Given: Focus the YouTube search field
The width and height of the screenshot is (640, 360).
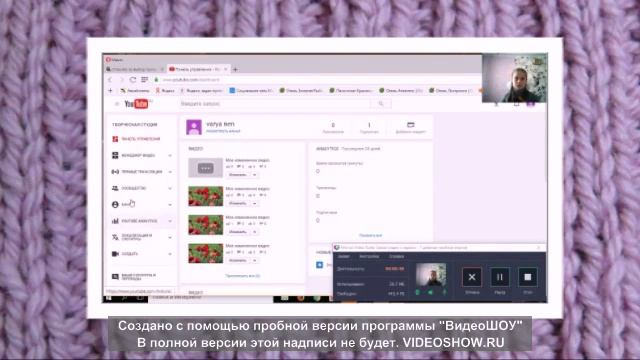Looking at the screenshot, I should pyautogui.click(x=275, y=104).
